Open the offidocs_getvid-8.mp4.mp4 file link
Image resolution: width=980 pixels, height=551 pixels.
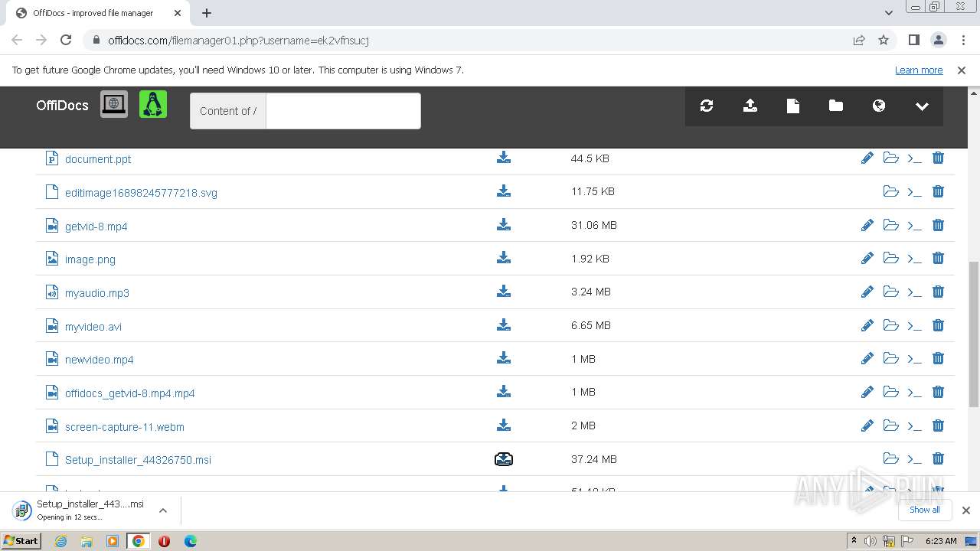tap(130, 393)
